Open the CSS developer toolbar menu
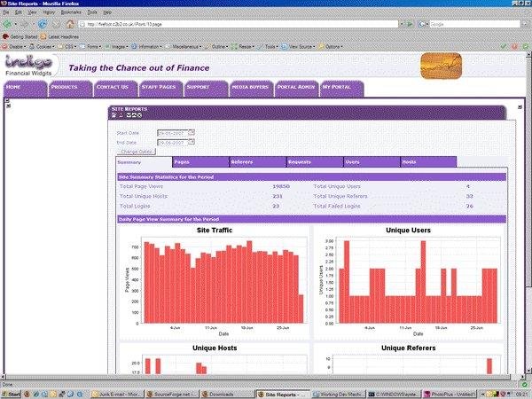The image size is (532, 399). (x=67, y=46)
